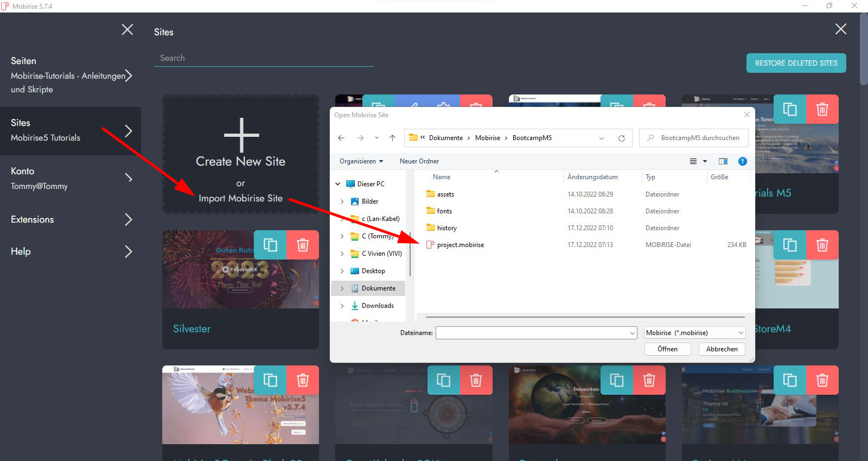Screen dimensions: 868x461
Task: Delete the Datenschutz site
Action: pyautogui.click(x=649, y=380)
